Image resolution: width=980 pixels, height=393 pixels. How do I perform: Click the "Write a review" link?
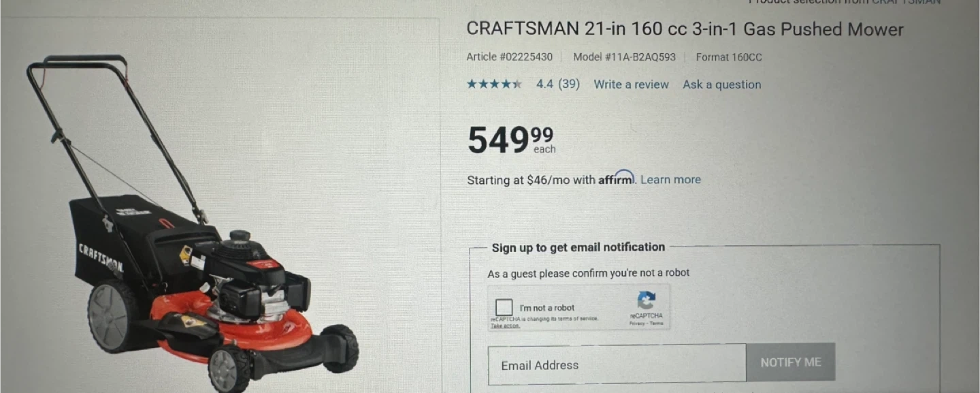coord(631,84)
